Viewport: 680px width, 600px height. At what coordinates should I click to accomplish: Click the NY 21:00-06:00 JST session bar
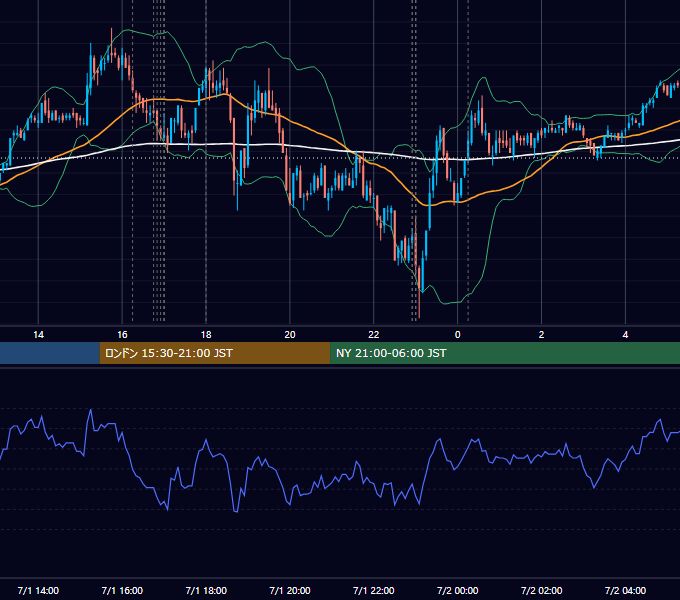click(505, 353)
